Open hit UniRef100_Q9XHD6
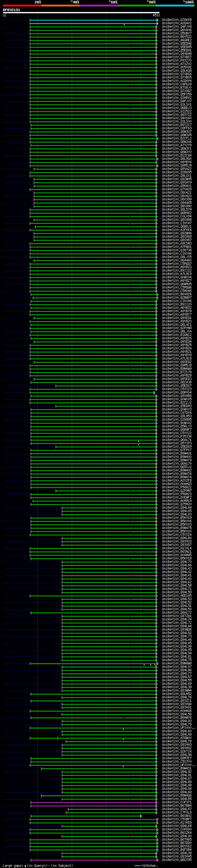197x868 pixels. (177, 396)
